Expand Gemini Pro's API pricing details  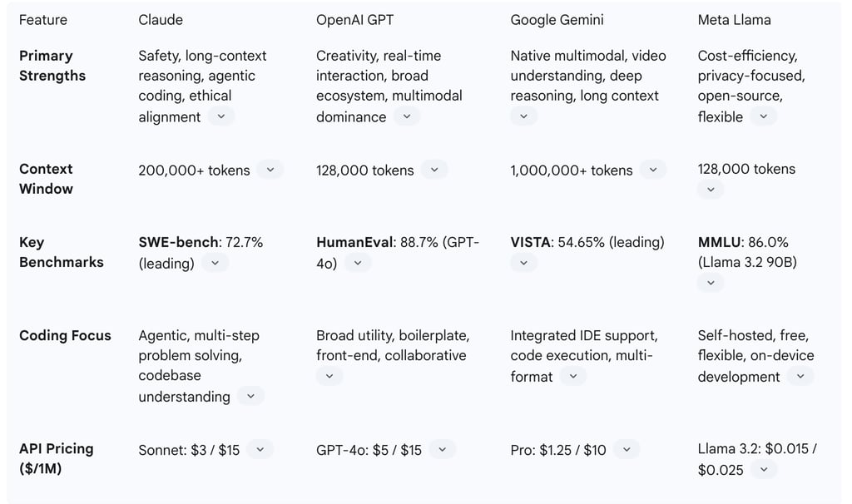point(626,449)
